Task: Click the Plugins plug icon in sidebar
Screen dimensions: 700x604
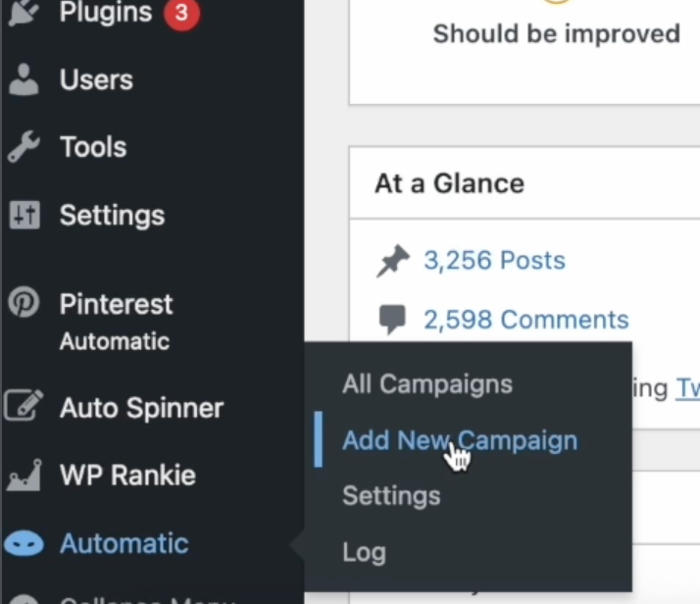Action: 24,12
